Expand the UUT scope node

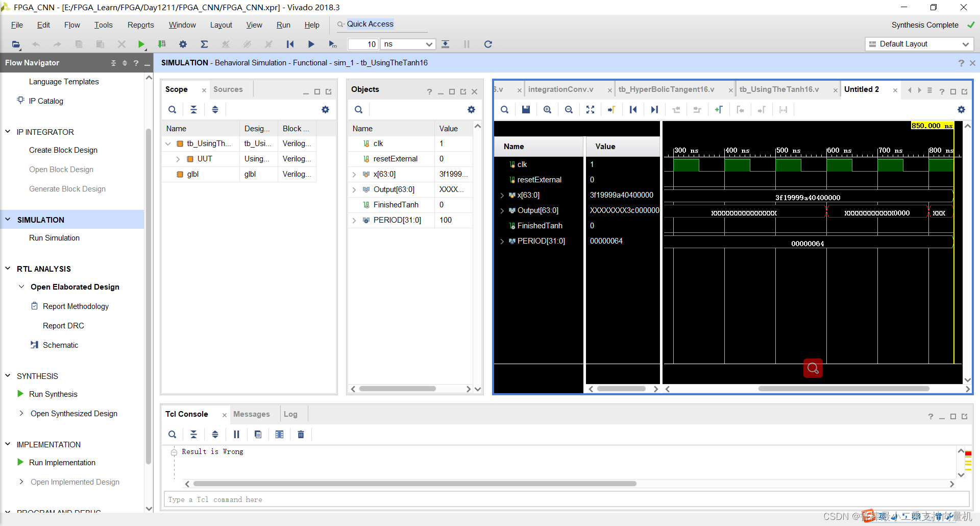pos(178,159)
